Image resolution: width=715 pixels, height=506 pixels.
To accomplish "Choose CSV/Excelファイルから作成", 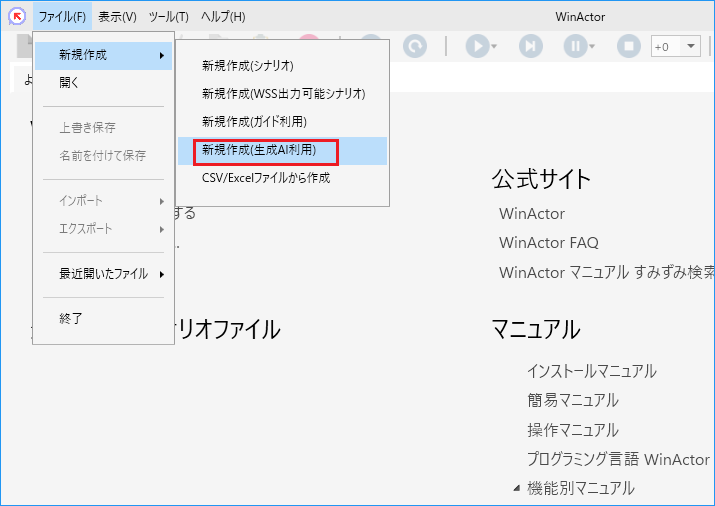I will 282,178.
